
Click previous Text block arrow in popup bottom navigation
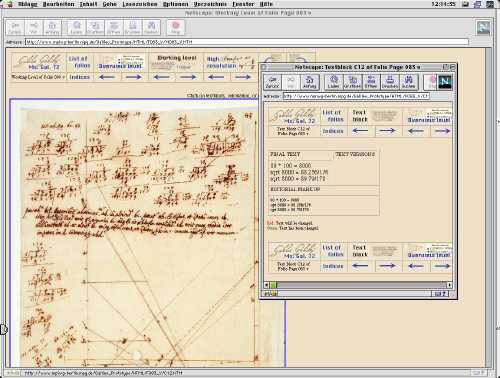coord(360,266)
